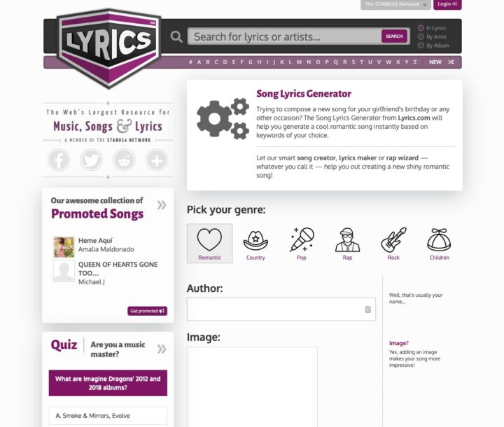Select the In Lyrics search option
This screenshot has width=504, height=427.
[421, 28]
